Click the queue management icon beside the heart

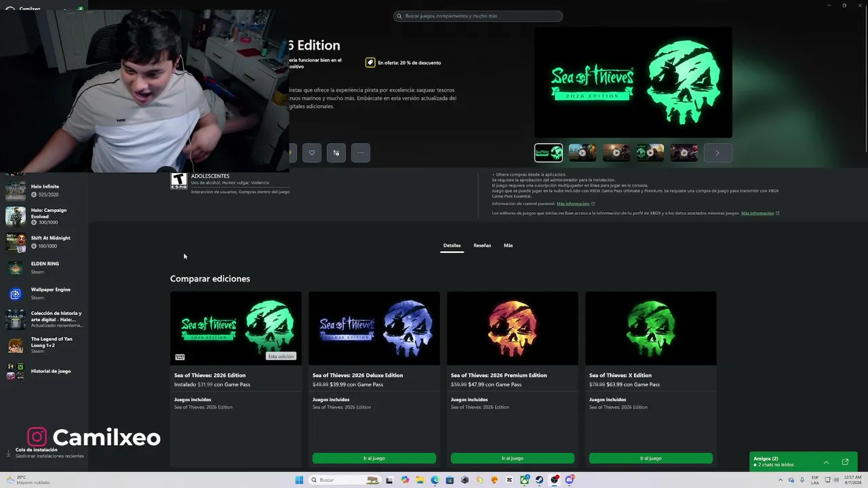click(x=336, y=152)
